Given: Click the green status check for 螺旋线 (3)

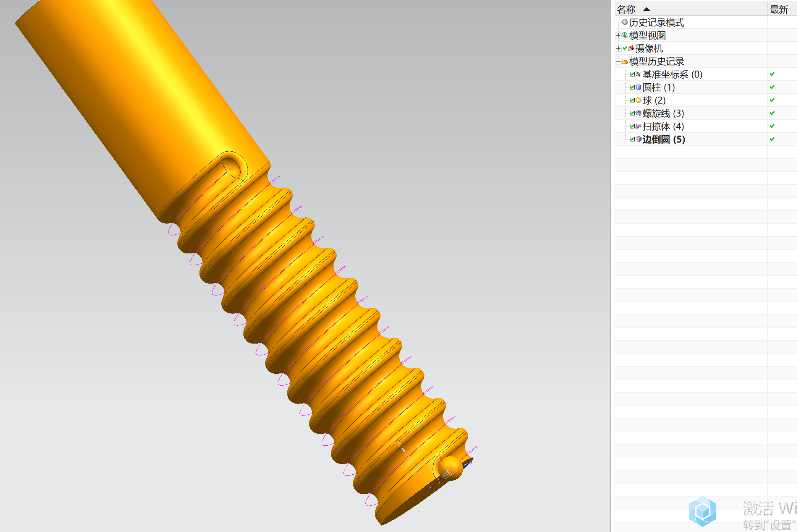Looking at the screenshot, I should (772, 113).
